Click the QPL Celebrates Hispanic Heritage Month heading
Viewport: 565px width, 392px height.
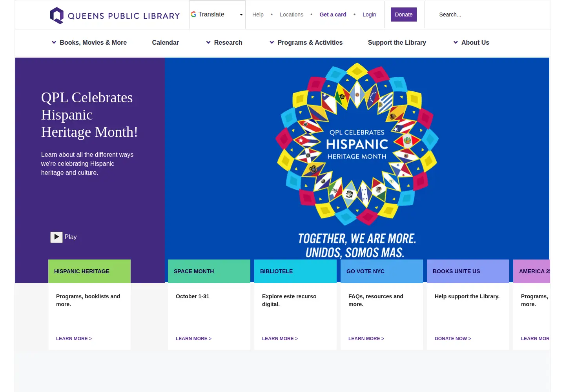[x=89, y=115]
